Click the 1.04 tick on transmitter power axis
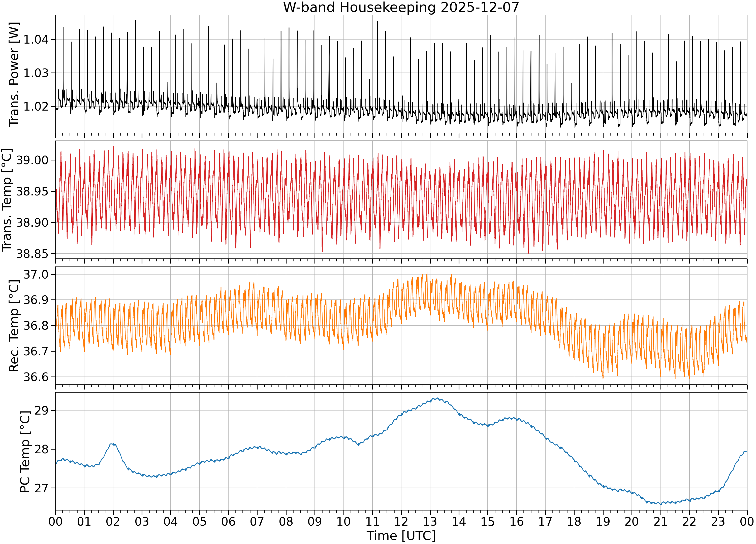 click(x=36, y=39)
